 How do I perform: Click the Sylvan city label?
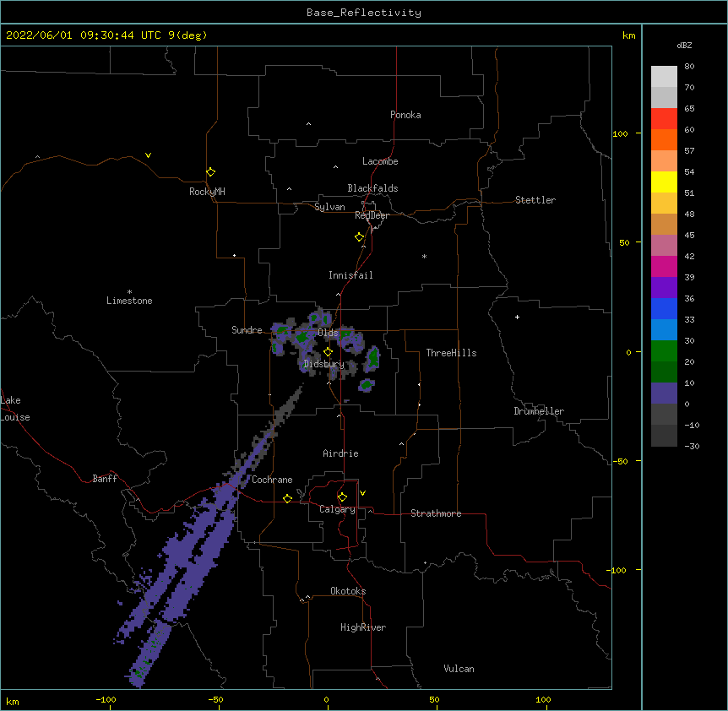[x=329, y=207]
